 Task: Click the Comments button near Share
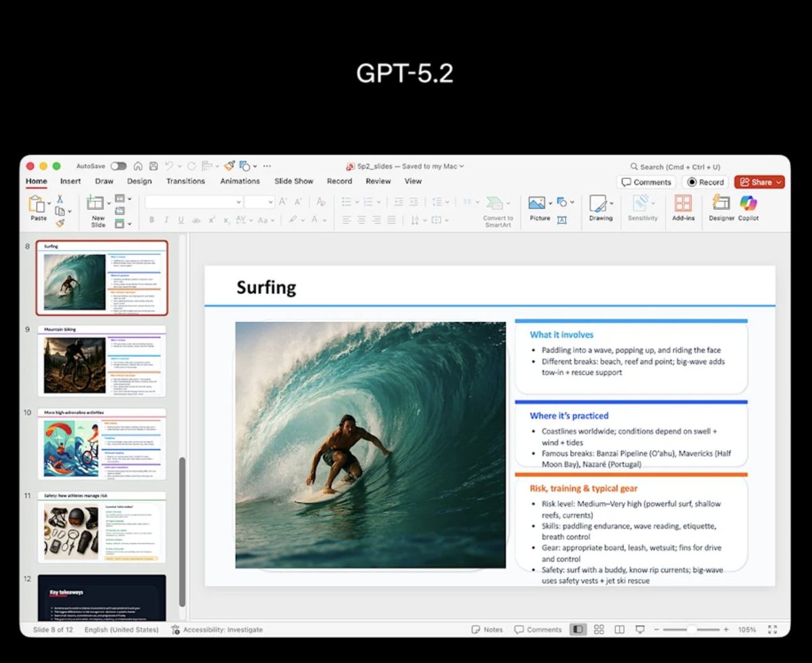pyautogui.click(x=646, y=182)
